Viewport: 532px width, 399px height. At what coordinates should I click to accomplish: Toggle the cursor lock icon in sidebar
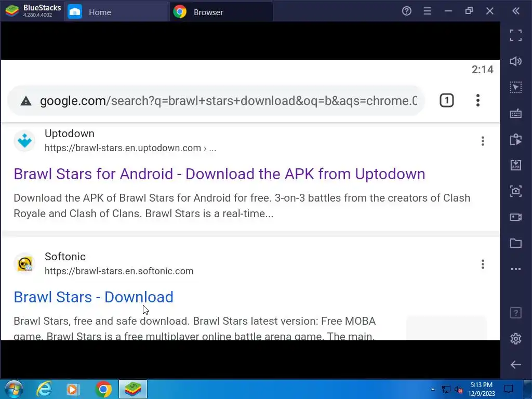pos(516,87)
